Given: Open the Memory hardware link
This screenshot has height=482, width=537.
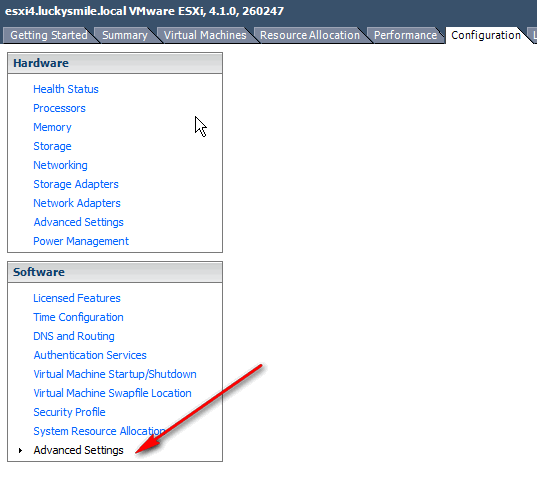Looking at the screenshot, I should click(52, 127).
